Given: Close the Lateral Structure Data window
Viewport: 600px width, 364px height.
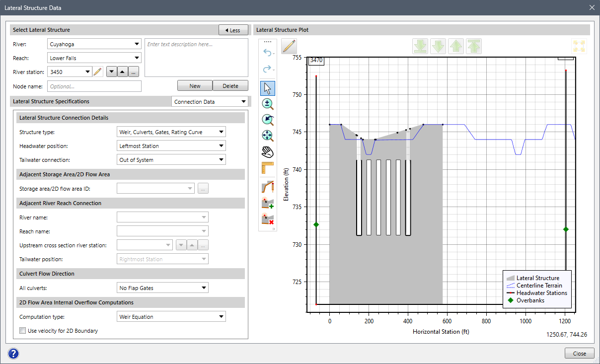Looking at the screenshot, I should click(x=592, y=8).
